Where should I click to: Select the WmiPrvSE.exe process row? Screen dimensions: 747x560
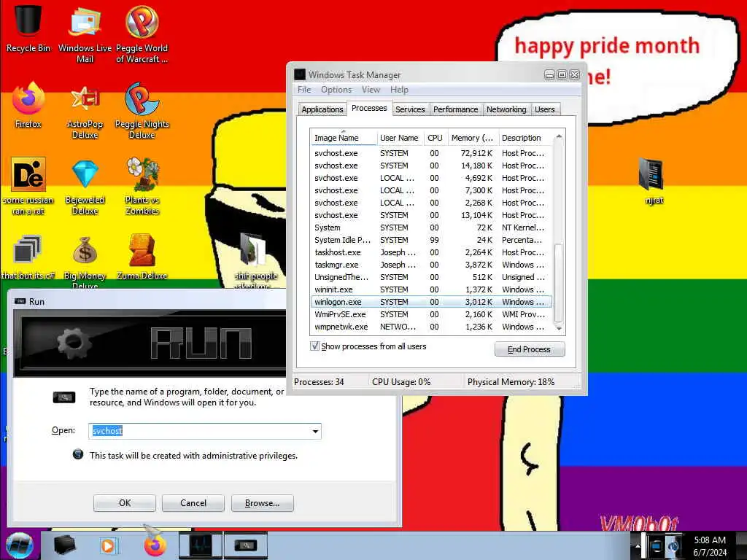(431, 314)
